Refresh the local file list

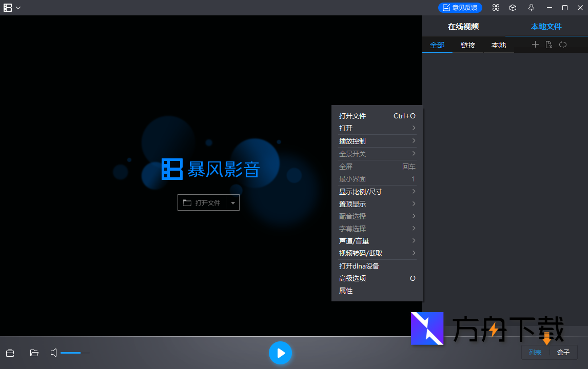pos(562,45)
